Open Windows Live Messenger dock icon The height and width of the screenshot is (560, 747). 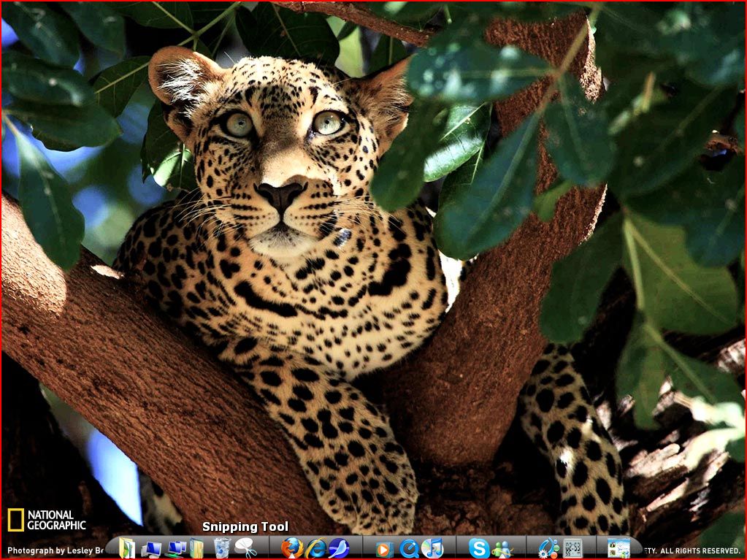[502, 548]
